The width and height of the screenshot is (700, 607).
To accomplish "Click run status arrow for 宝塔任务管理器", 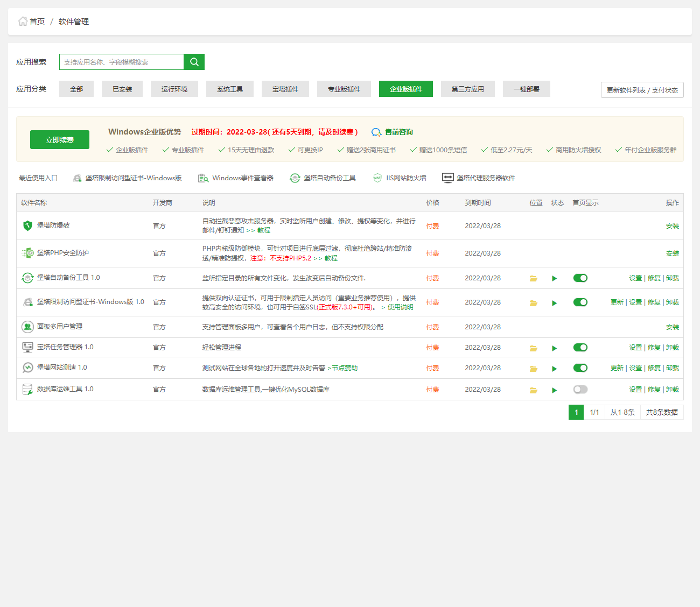I will pos(555,348).
